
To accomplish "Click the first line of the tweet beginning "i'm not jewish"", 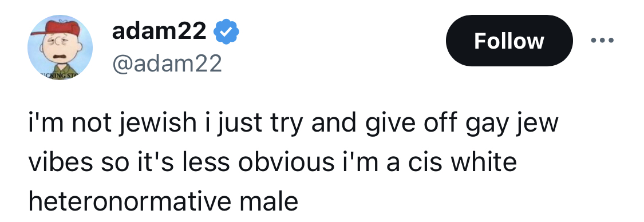I will coord(293,123).
